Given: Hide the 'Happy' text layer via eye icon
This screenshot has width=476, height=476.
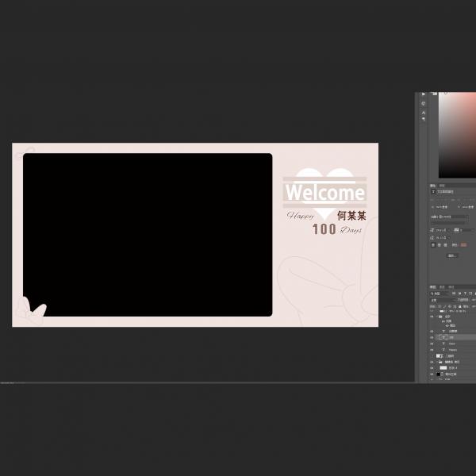Looking at the screenshot, I should pos(432,349).
